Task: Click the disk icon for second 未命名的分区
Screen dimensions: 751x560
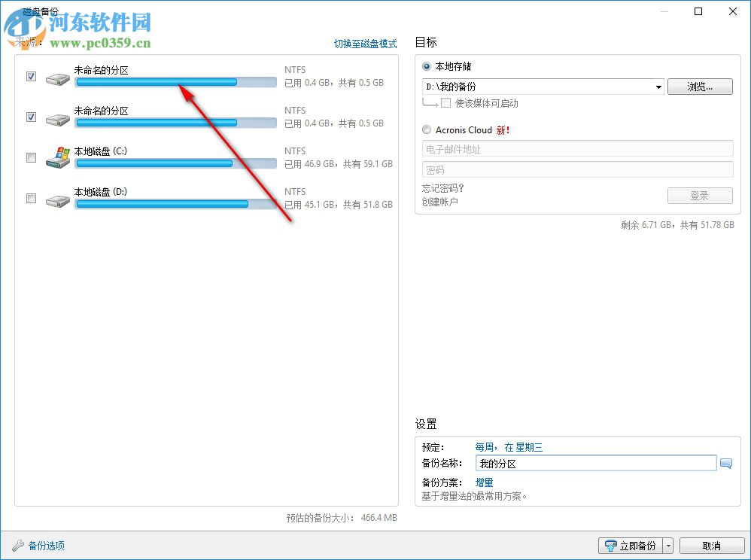Action: pyautogui.click(x=56, y=119)
